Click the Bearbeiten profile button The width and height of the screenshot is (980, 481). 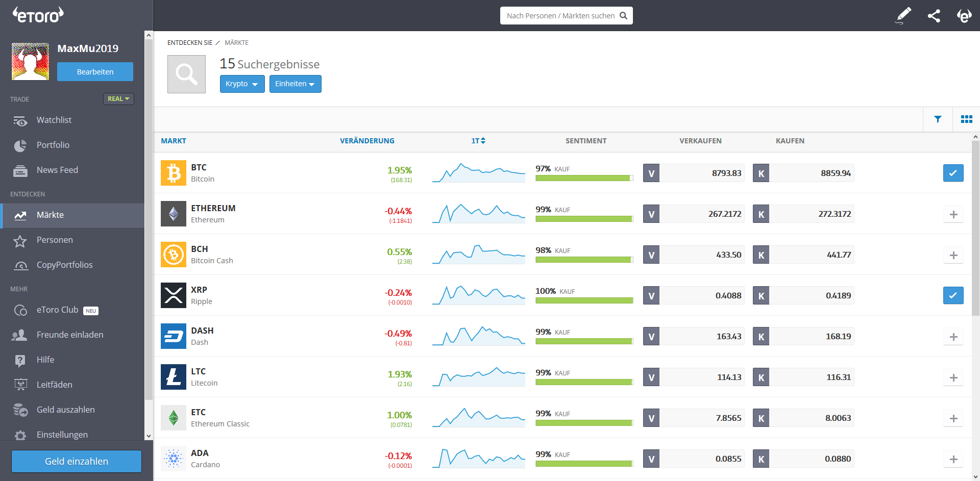point(95,72)
